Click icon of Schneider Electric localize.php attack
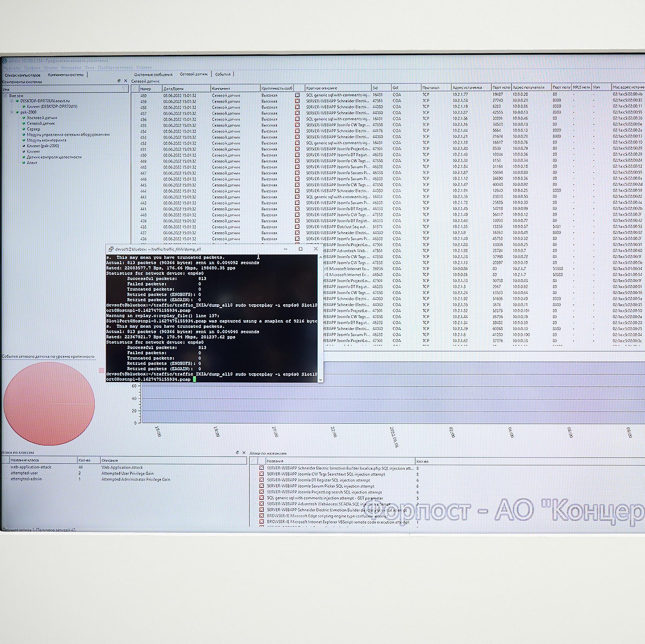645x644 pixels. [x=262, y=468]
